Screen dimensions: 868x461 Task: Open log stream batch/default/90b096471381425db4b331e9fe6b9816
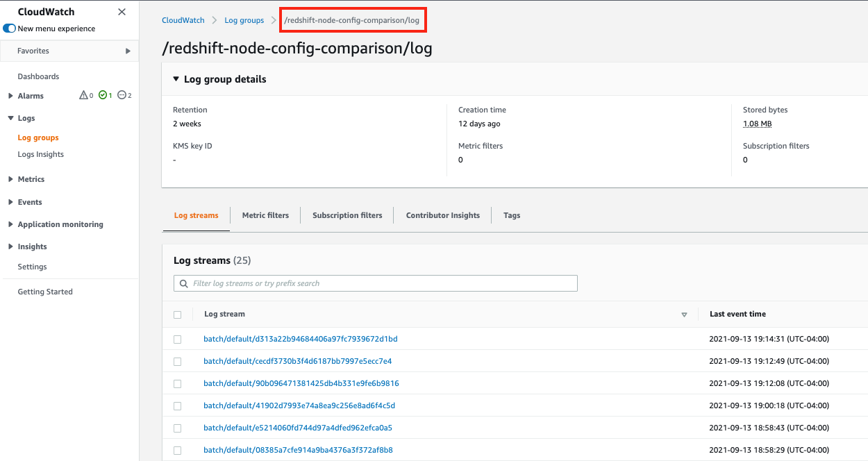301,383
